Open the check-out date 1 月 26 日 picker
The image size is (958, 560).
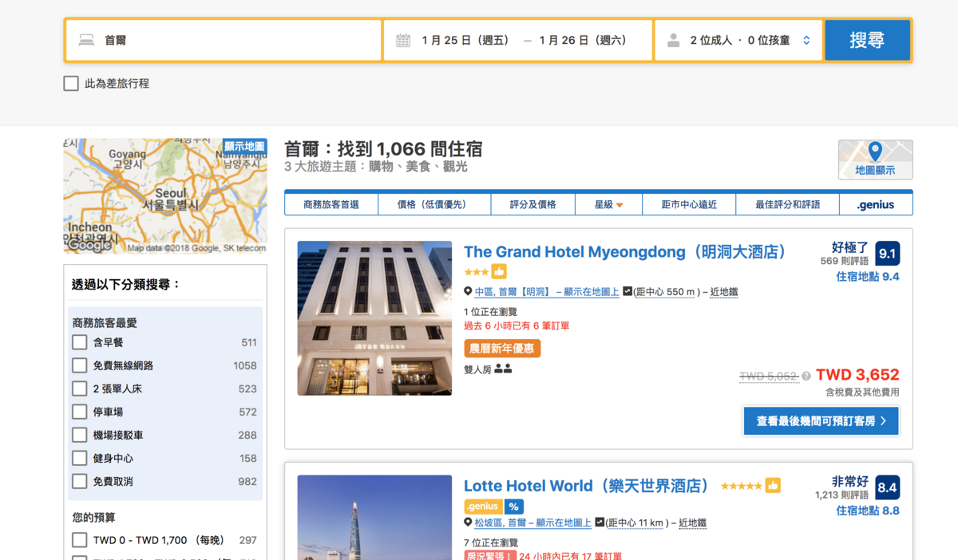coord(584,40)
